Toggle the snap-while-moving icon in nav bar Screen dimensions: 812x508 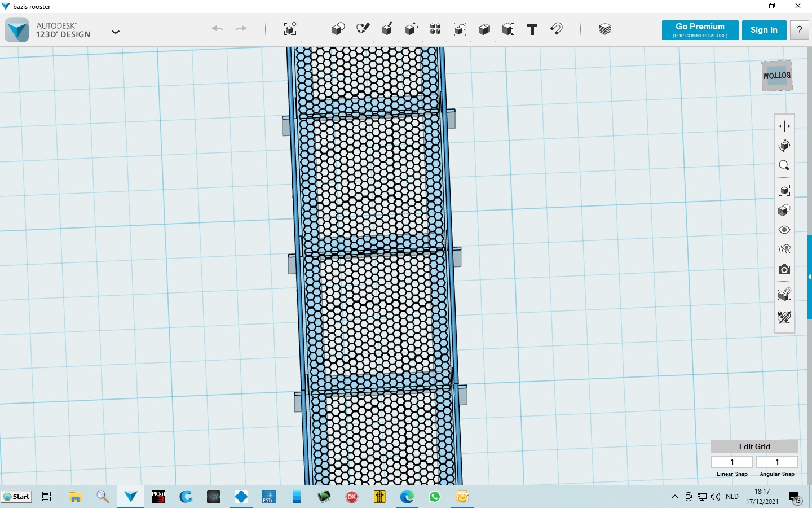[784, 294]
